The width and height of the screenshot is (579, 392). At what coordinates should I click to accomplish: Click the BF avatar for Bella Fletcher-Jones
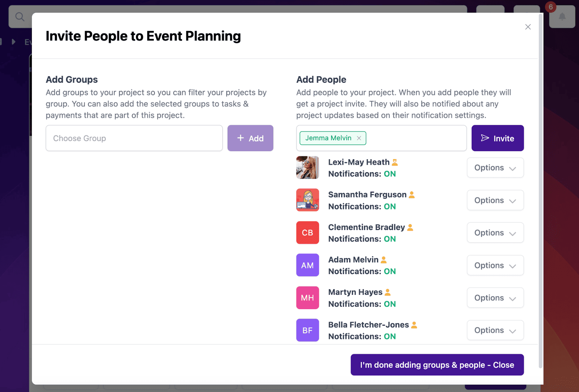pos(308,330)
